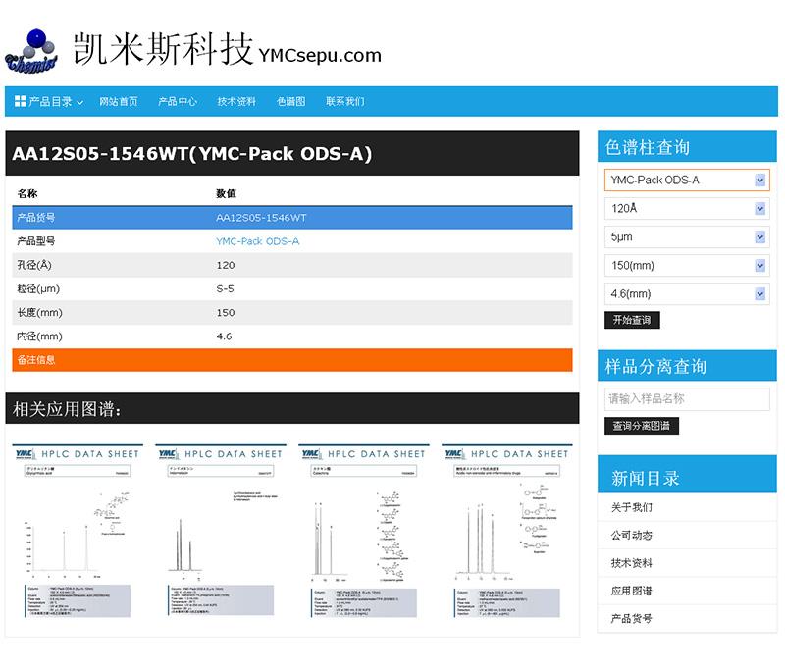Click the 新闻目录 panel heading
The width and height of the screenshot is (785, 672).
pyautogui.click(x=645, y=478)
